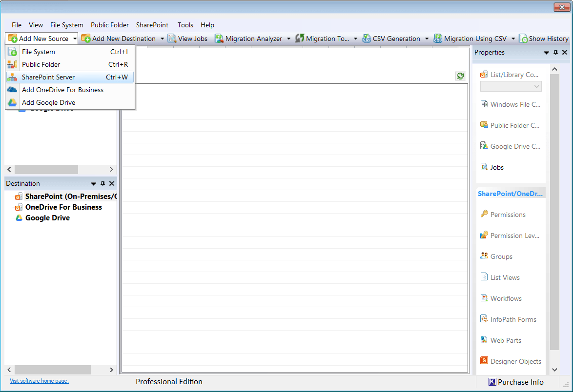The height and width of the screenshot is (392, 573).
Task: Click the Migration To... toolbar icon
Action: [300, 39]
